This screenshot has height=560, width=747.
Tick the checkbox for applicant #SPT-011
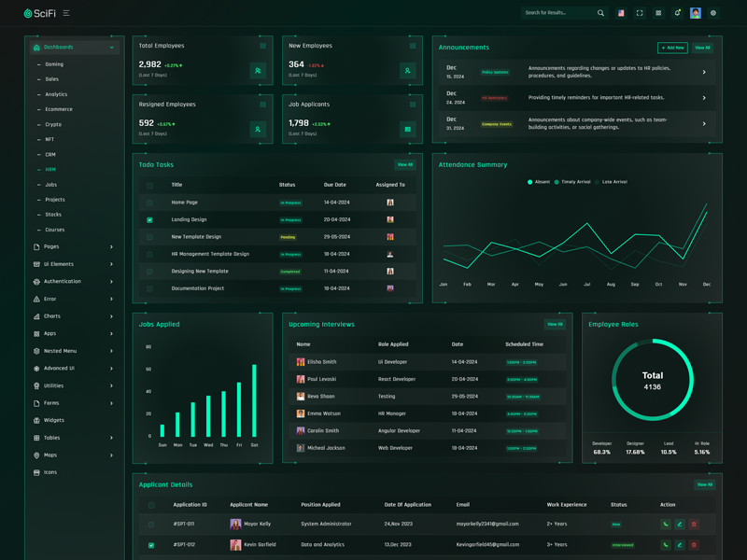pos(151,525)
